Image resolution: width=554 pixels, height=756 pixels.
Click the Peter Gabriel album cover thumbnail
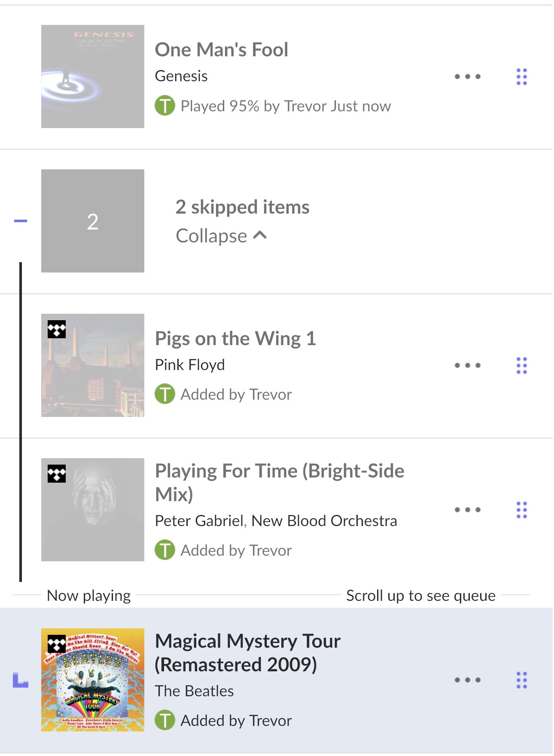[93, 510]
